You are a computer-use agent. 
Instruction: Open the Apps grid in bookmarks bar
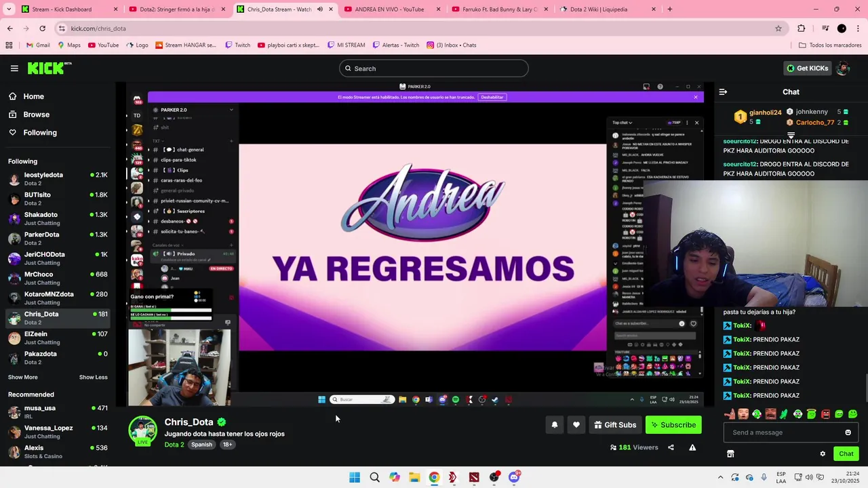tap(9, 45)
